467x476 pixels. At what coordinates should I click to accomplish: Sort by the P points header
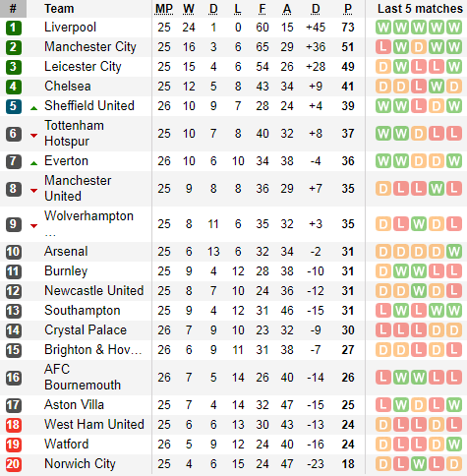point(348,9)
